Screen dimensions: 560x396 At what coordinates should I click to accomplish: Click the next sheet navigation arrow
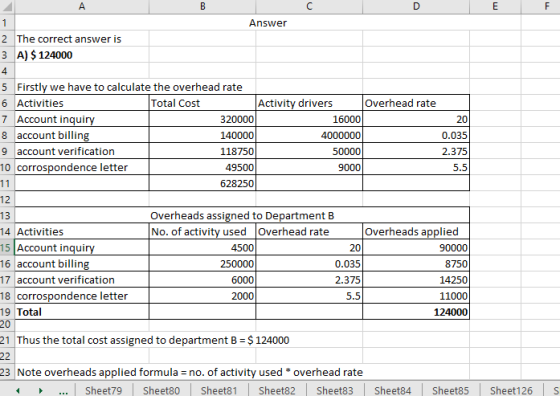click(40, 391)
